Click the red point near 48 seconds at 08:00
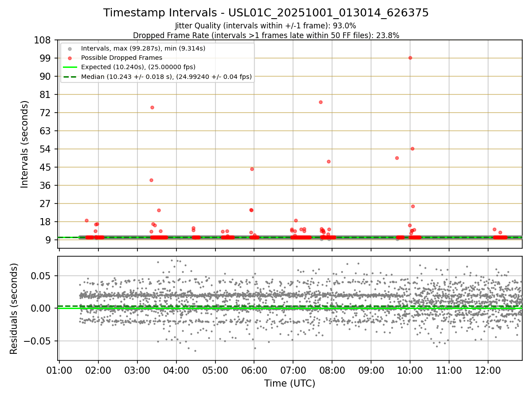Screen dimensions: 532x399 click(x=329, y=161)
